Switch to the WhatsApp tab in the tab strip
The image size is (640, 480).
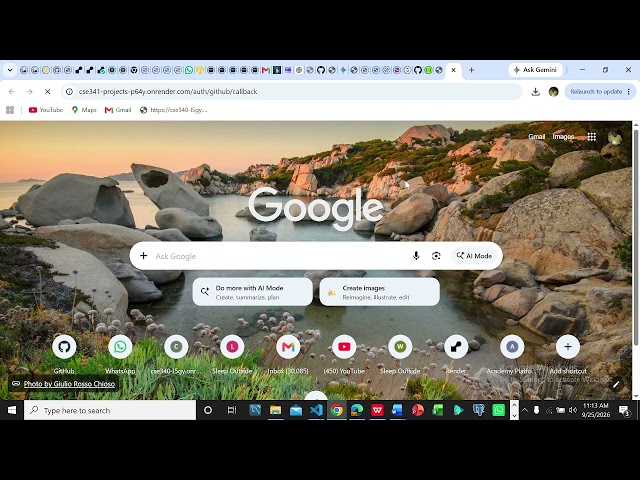189,70
